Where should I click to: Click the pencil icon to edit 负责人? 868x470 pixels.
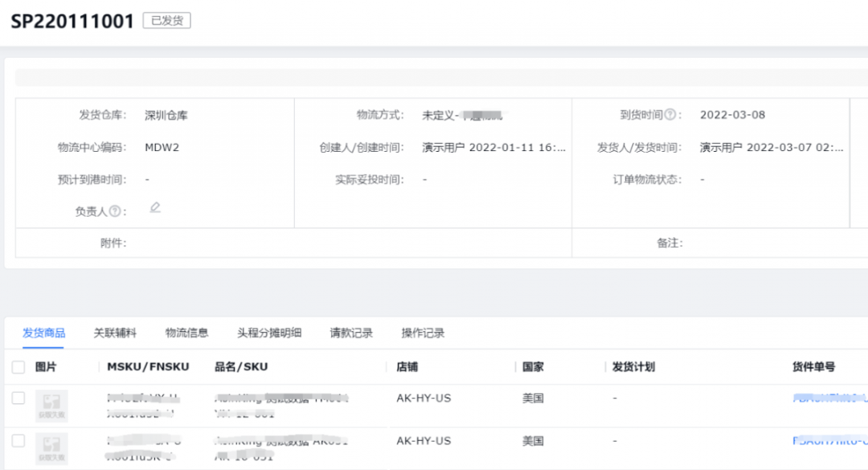[x=155, y=209]
